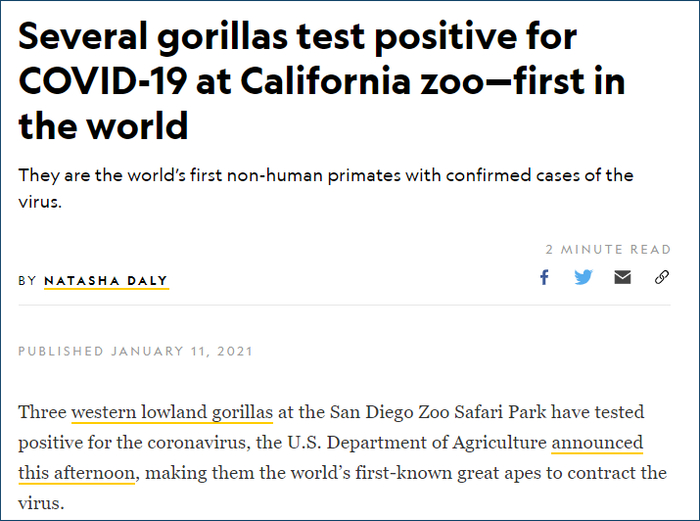Follow the western lowland gorillas link

point(172,413)
